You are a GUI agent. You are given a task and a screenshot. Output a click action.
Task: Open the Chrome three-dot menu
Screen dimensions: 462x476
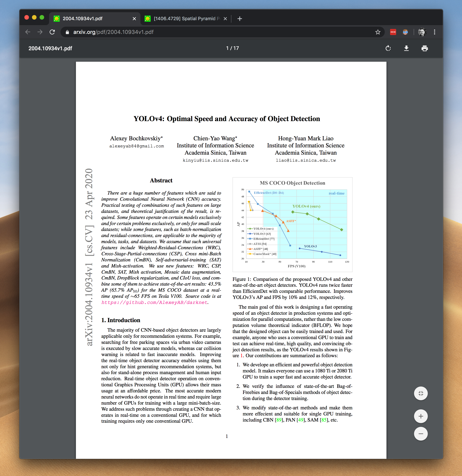434,32
